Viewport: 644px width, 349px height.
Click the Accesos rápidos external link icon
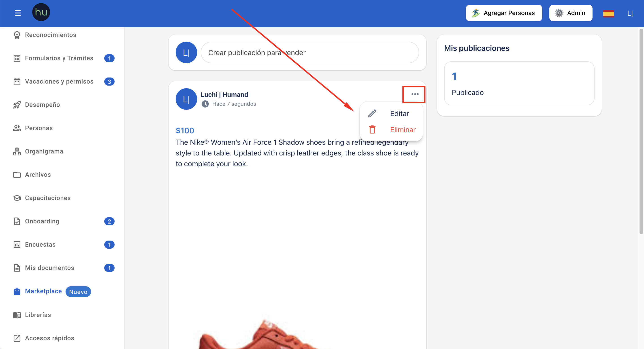17,338
